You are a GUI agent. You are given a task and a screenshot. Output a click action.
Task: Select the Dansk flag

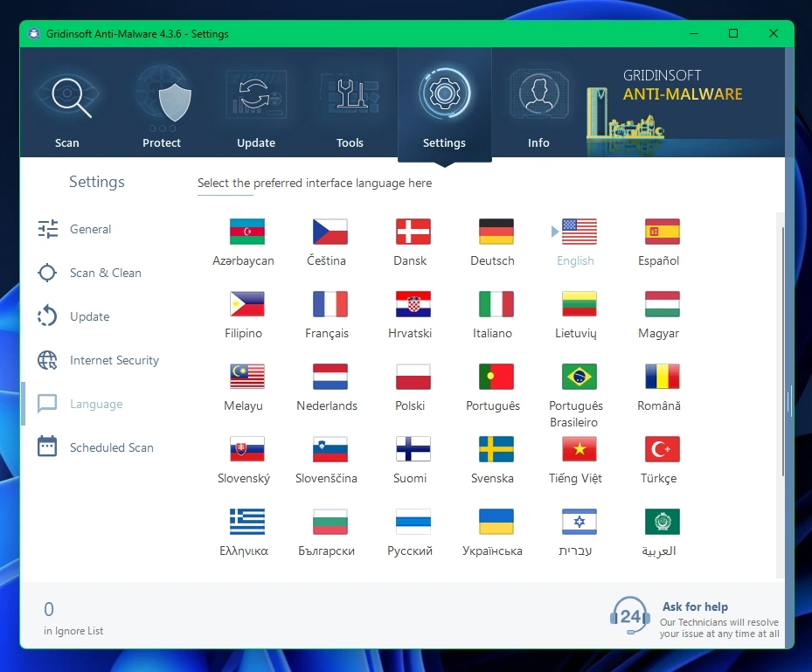tap(413, 232)
